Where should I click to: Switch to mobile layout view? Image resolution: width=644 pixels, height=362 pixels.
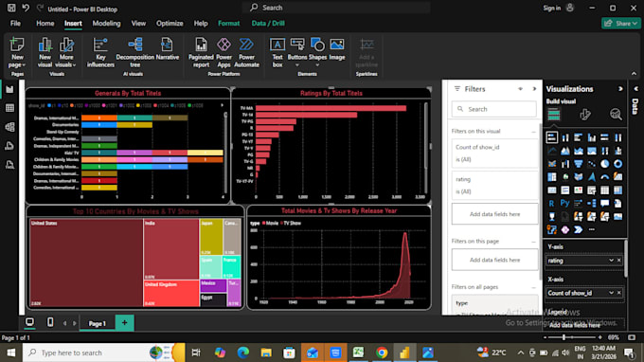point(50,322)
